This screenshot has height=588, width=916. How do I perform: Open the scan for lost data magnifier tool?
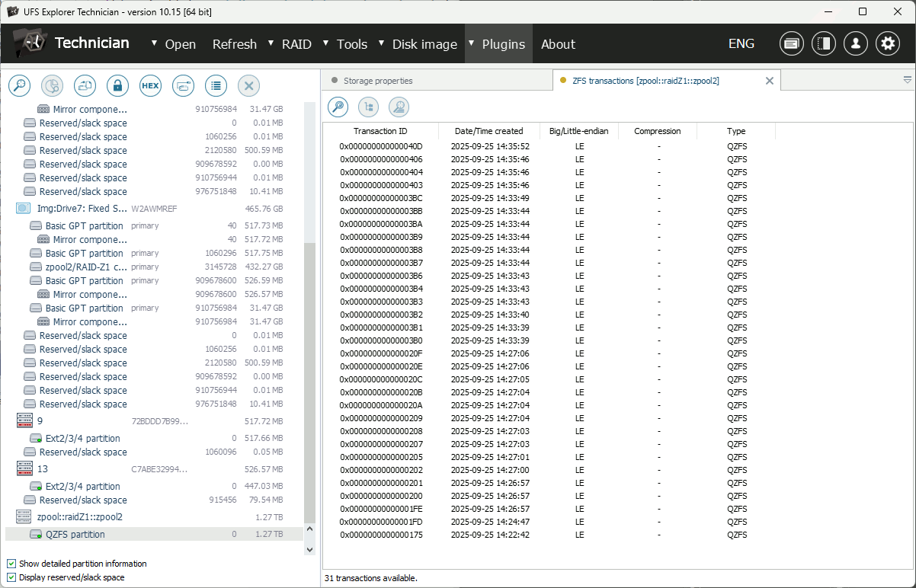coord(19,85)
